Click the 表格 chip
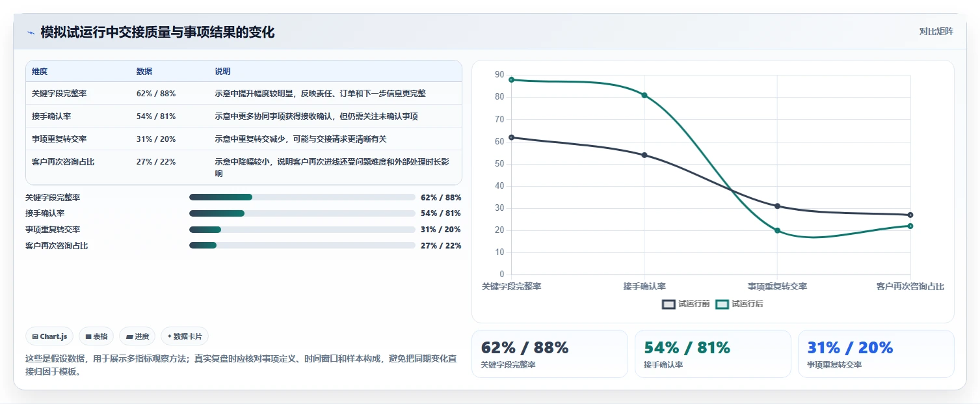This screenshot has height=404, width=980. [x=96, y=336]
